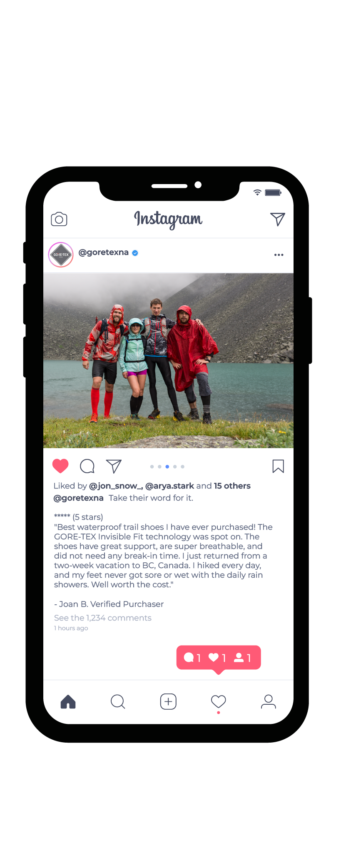Tap the comment speech bubble icon

(x=87, y=466)
